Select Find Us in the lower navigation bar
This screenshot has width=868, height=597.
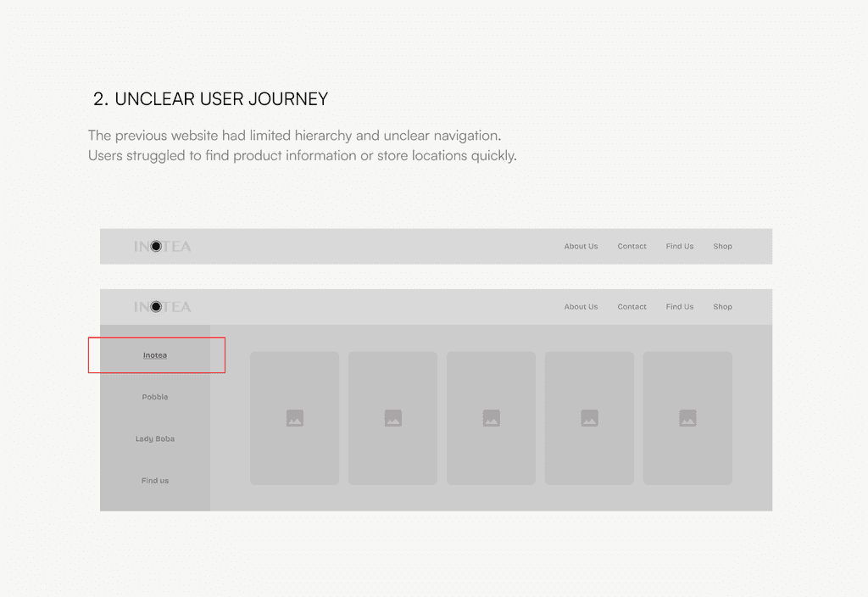pos(679,307)
